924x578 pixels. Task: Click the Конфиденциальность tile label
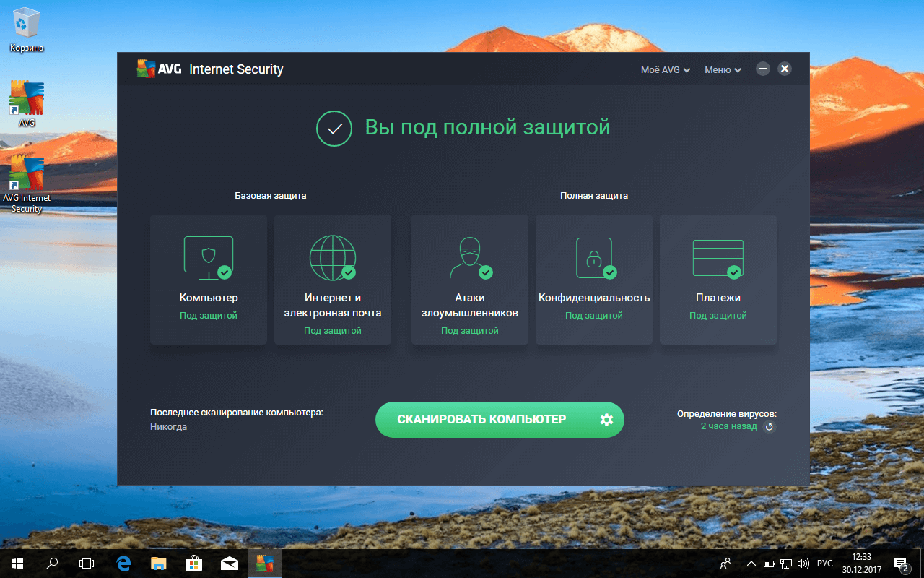[594, 298]
